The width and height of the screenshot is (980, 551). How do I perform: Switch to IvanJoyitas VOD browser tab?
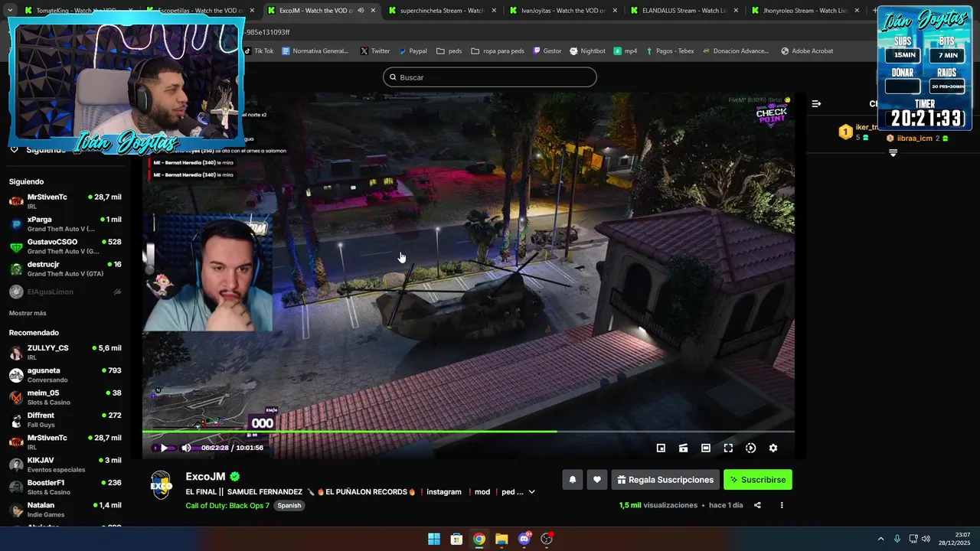coord(563,11)
